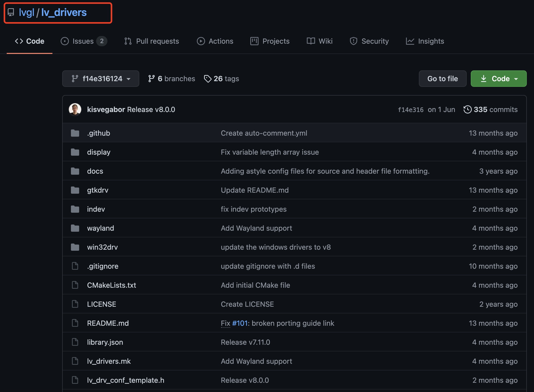This screenshot has height=392, width=534.
Task: Open commit 'fix indev prototypes'
Action: [254, 209]
